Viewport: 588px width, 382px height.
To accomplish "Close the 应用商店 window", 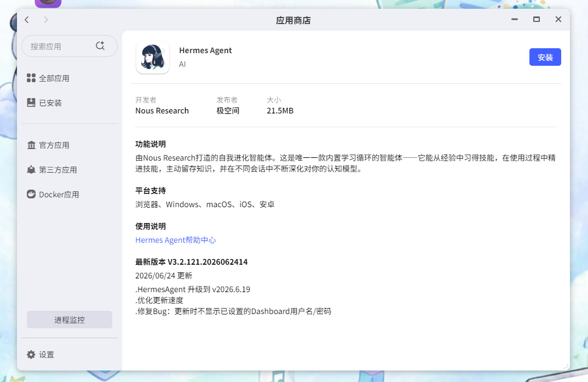I will click(x=558, y=19).
